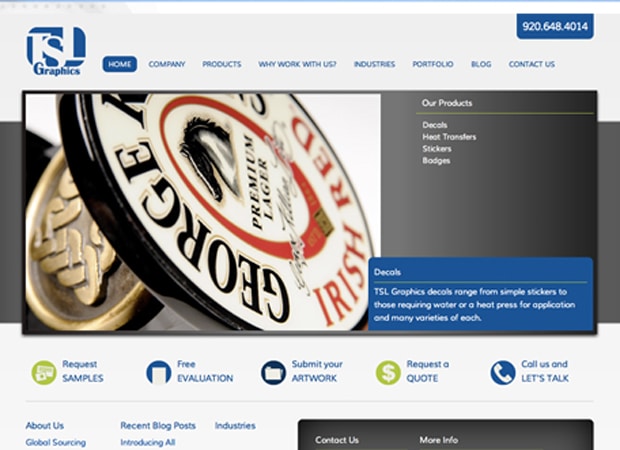620x450 pixels.
Task: Visit the Blog page from navigation
Action: pos(481,64)
